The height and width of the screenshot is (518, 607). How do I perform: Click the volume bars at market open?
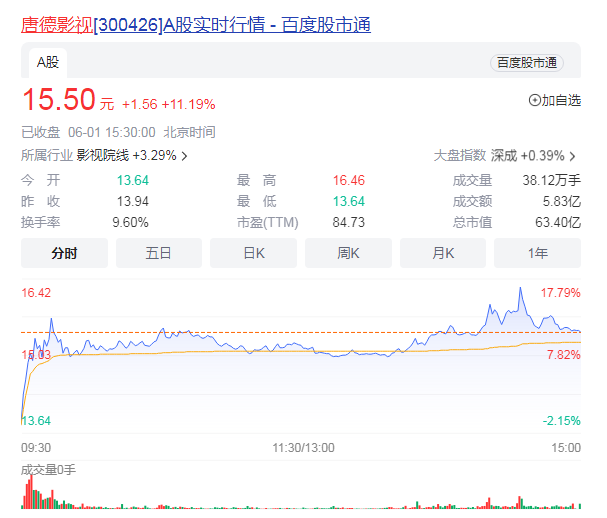coord(29,494)
